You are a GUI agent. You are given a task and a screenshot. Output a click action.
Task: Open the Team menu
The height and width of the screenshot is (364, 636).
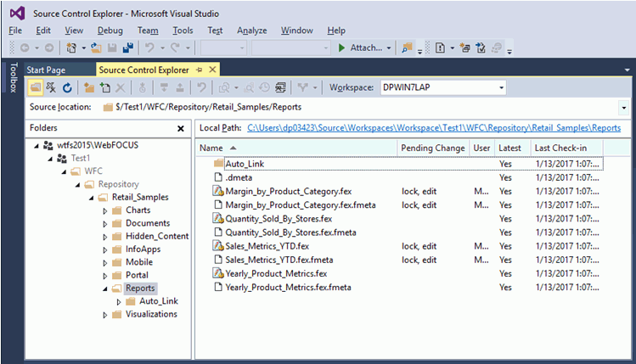146,31
